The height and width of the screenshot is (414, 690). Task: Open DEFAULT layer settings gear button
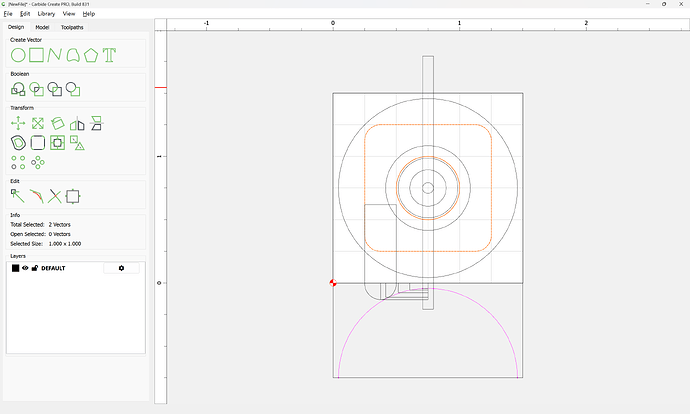coord(121,268)
